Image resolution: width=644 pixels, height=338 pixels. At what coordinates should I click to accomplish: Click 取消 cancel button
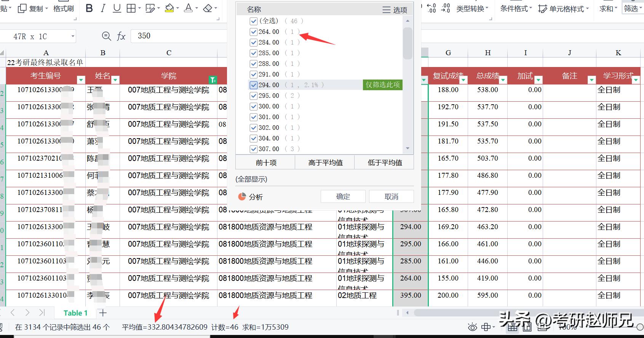(392, 196)
